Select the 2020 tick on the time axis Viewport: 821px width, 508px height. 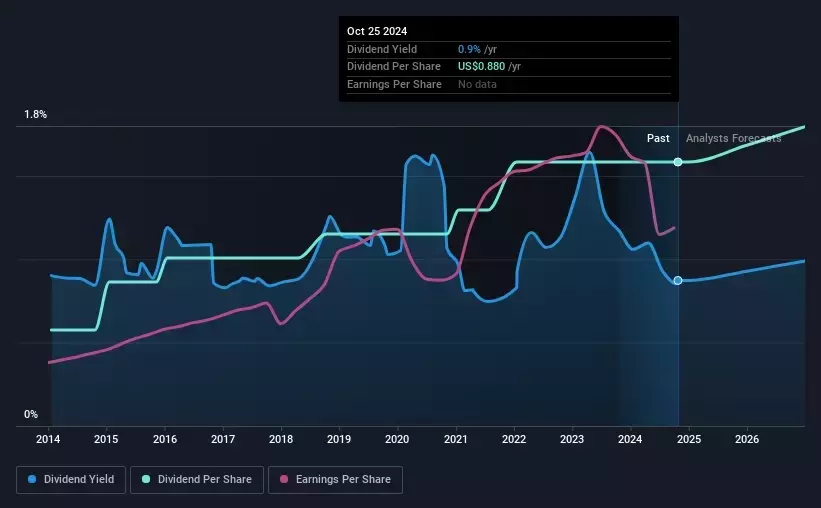[x=397, y=439]
